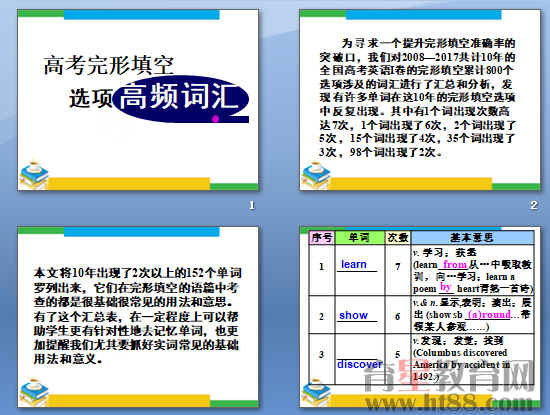Click slide number label 1
This screenshot has height=415, width=550.
252,205
